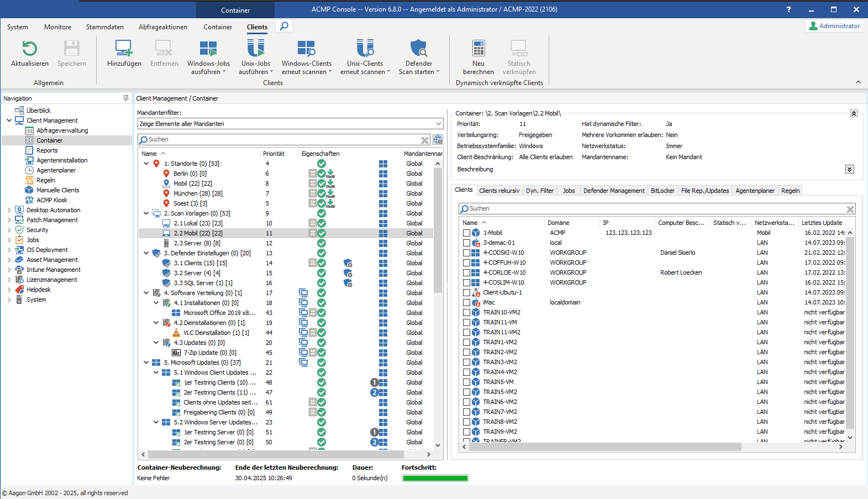Click the ribbon search magnifier icon
The height and width of the screenshot is (499, 868).
click(284, 26)
